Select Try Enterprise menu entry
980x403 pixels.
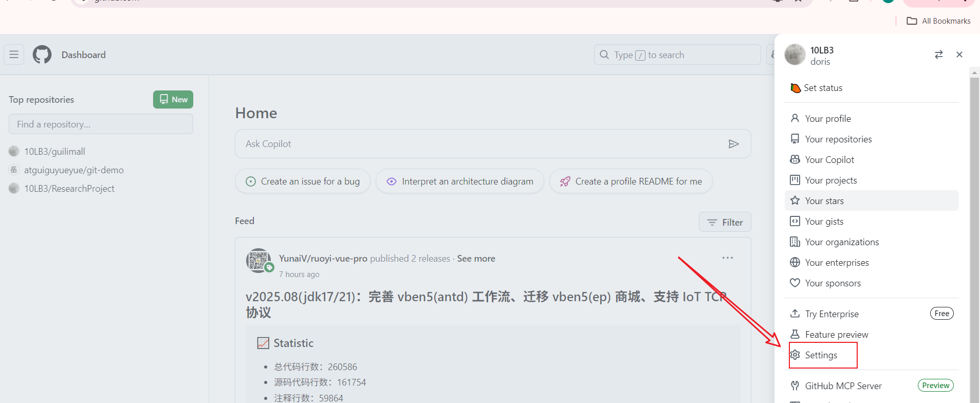coord(872,314)
